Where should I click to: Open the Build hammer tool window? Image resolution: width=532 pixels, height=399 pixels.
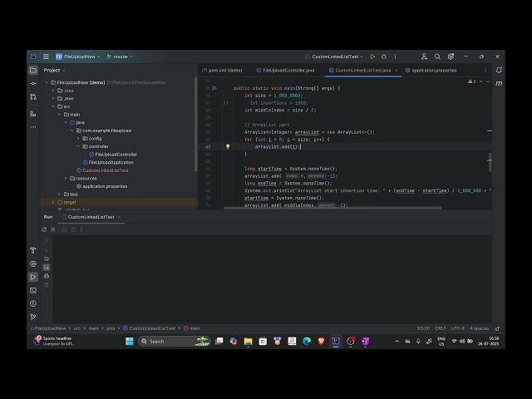click(x=33, y=250)
